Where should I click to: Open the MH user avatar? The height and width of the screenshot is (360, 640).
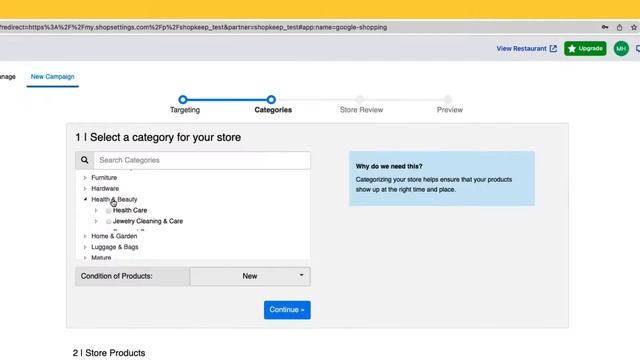tap(621, 49)
